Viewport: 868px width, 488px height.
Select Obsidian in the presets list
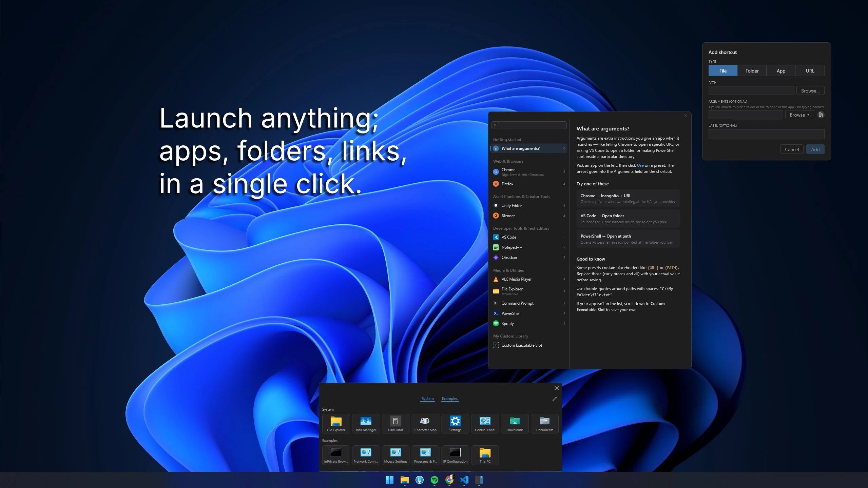pos(529,258)
